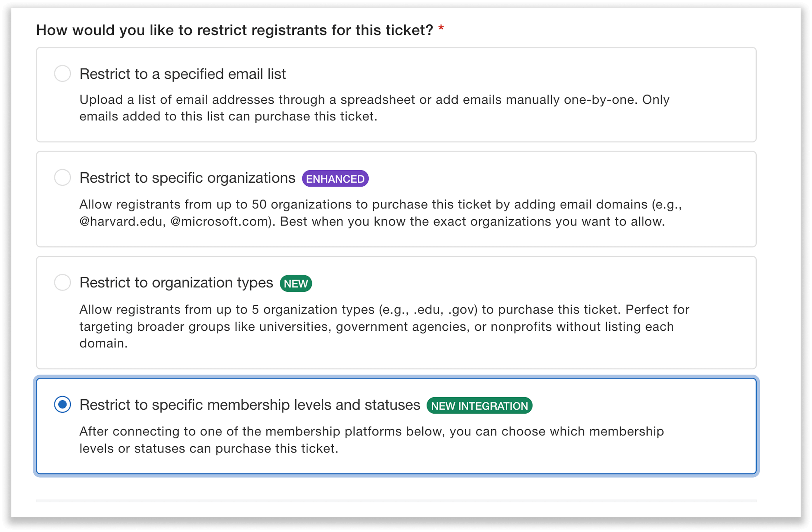Select the specific organizations restriction
This screenshot has height=532, width=812.
pyautogui.click(x=62, y=177)
